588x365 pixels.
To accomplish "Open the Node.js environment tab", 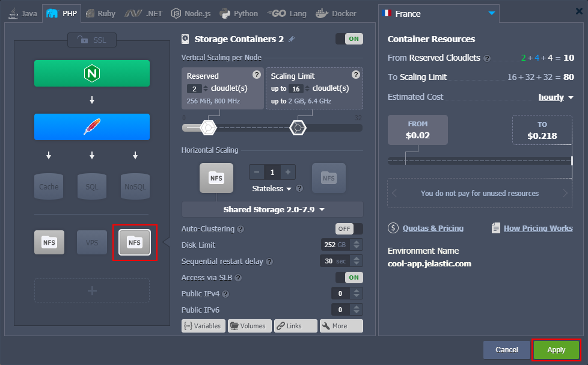I will click(190, 12).
